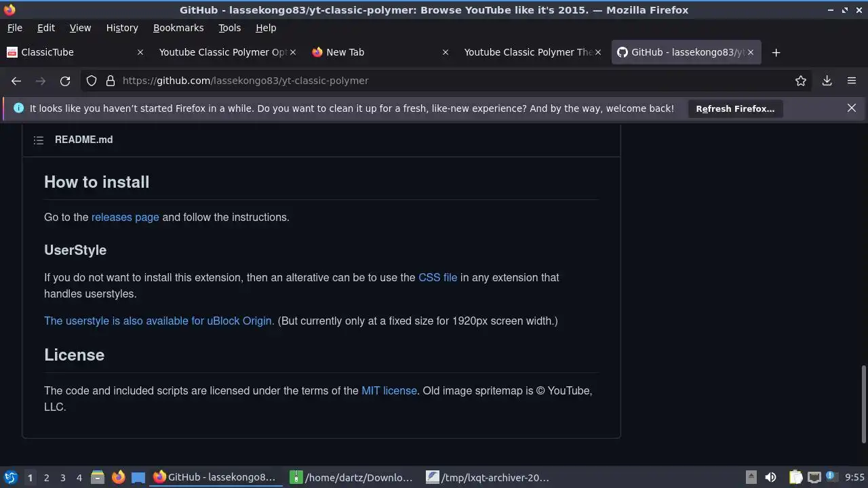Switch to virtual desktop 2
The width and height of the screenshot is (868, 488).
46,477
